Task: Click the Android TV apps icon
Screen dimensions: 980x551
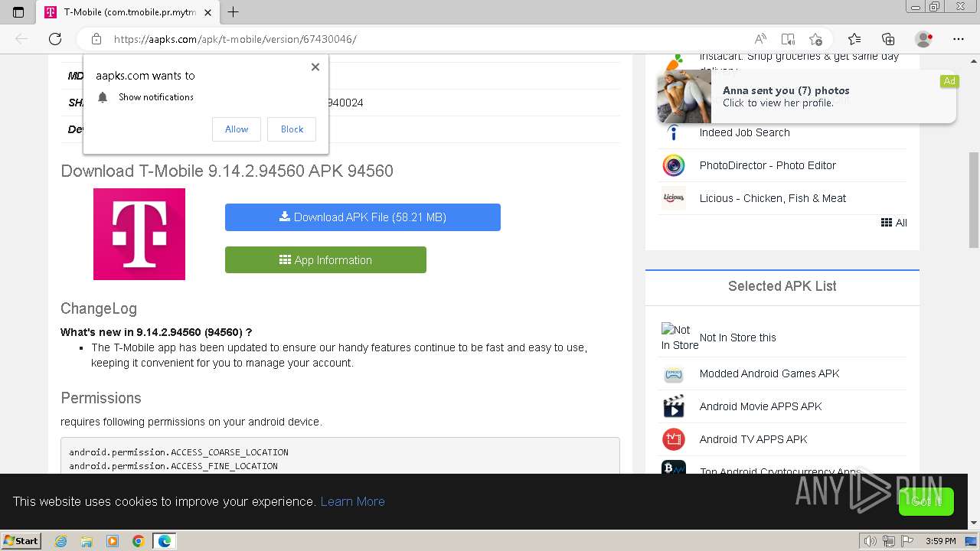Action: click(x=674, y=439)
